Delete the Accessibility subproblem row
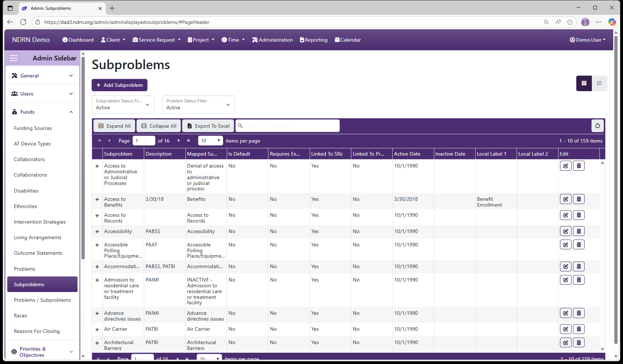 point(578,231)
